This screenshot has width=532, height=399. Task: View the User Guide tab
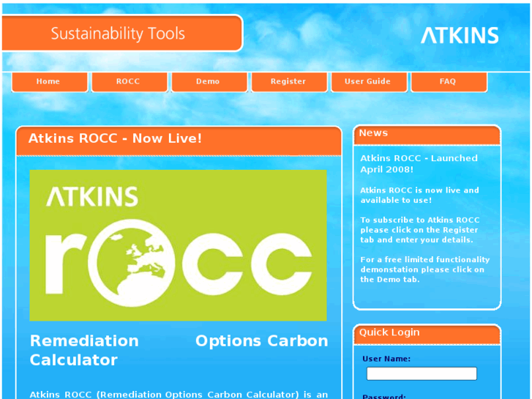tap(369, 82)
